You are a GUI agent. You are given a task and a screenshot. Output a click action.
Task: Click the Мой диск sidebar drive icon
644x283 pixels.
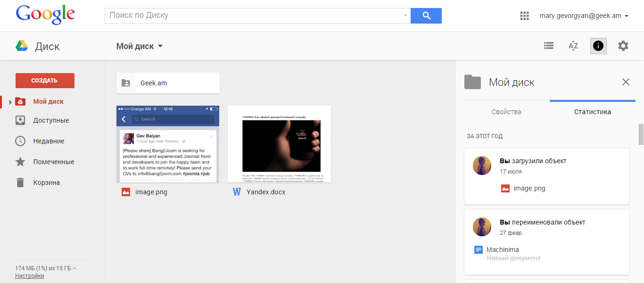coord(20,101)
